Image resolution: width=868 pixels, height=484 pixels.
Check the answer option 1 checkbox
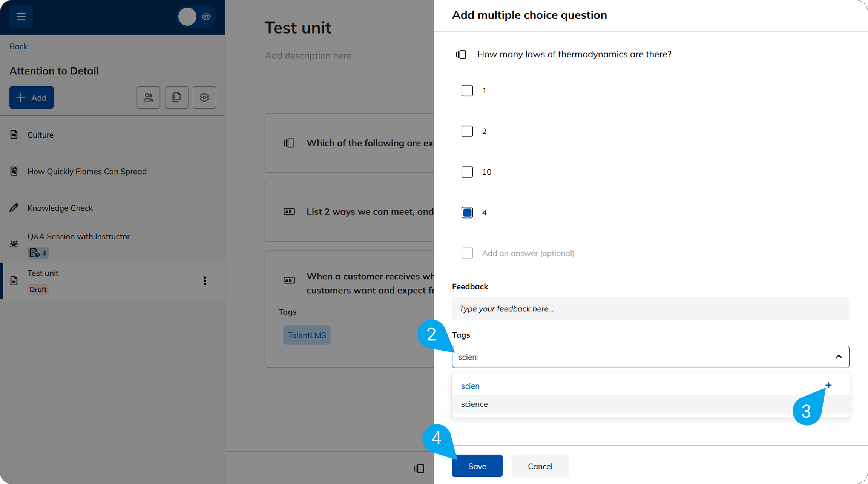pyautogui.click(x=467, y=91)
